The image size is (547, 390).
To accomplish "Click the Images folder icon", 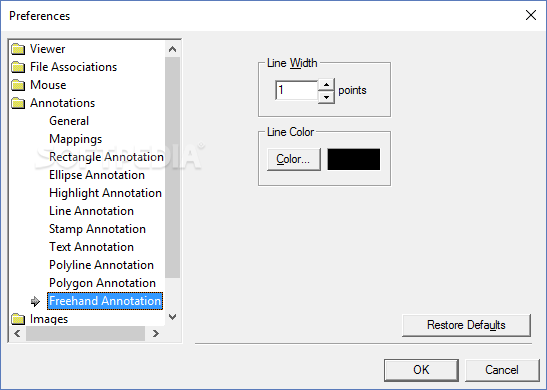I will [x=18, y=319].
